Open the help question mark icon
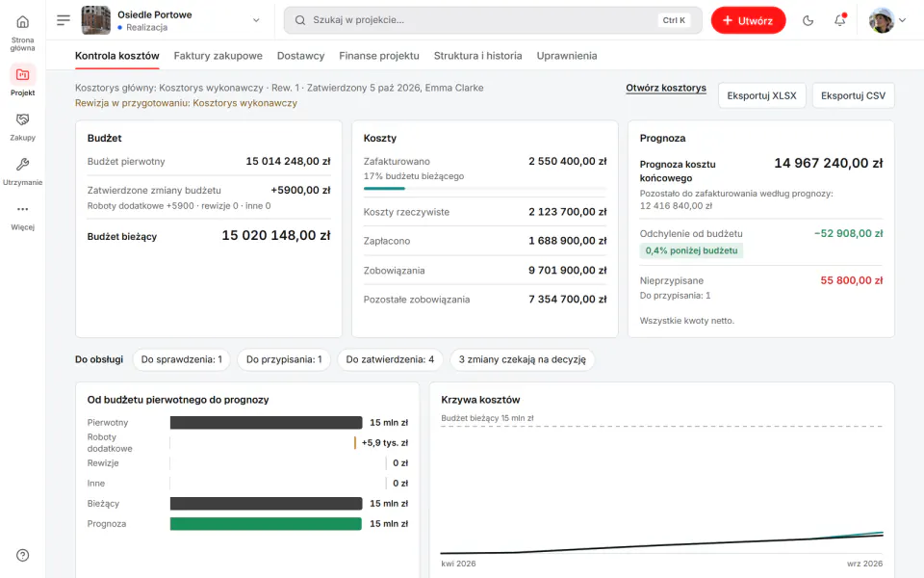This screenshot has height=578, width=924. [22, 555]
